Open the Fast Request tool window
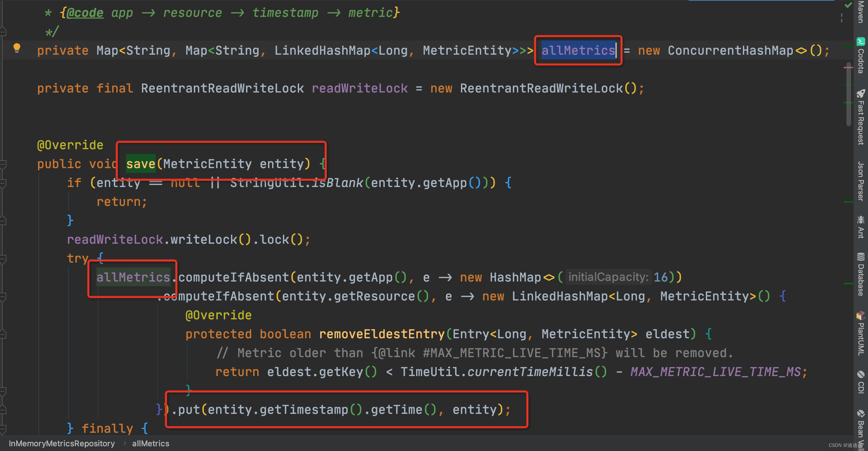The image size is (868, 451). (861, 117)
